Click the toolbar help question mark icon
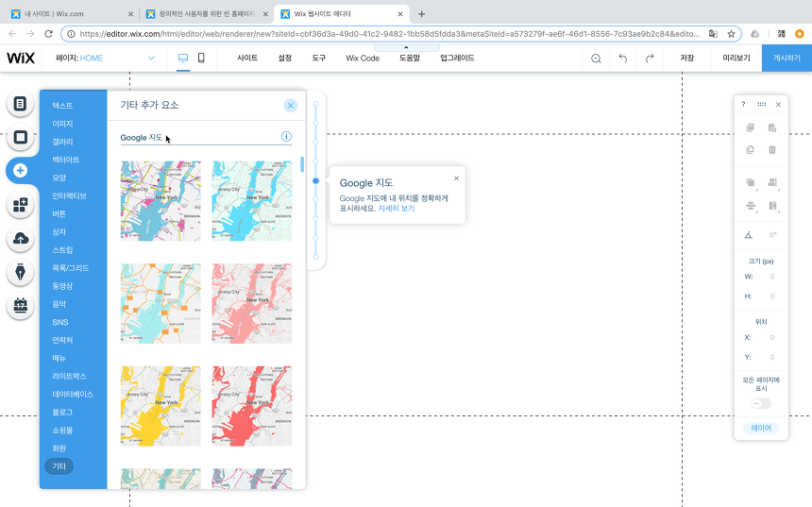The width and height of the screenshot is (812, 507). click(743, 104)
